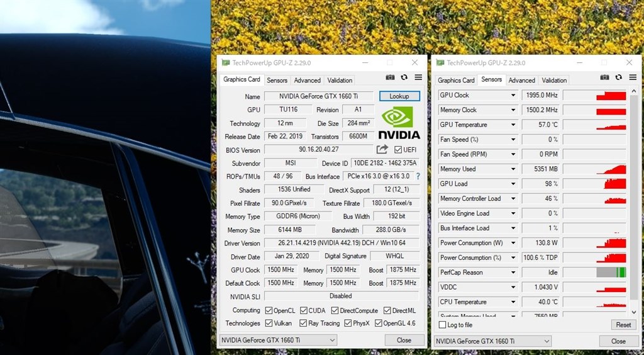Image resolution: width=644 pixels, height=355 pixels.
Task: Switch to Validation tab in Sensors window
Action: (x=554, y=80)
